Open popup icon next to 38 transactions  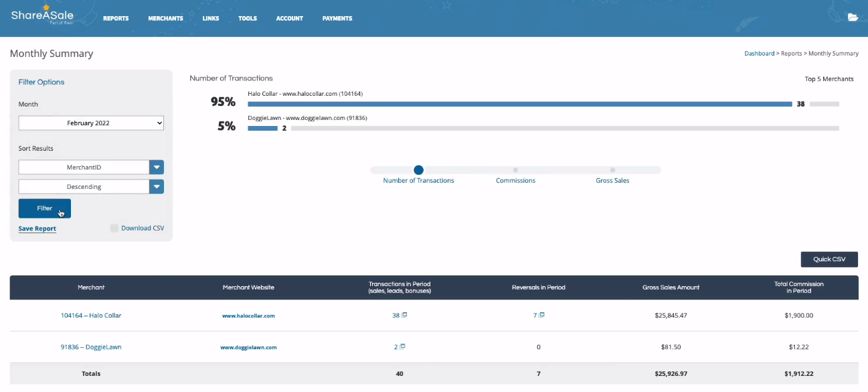(404, 315)
